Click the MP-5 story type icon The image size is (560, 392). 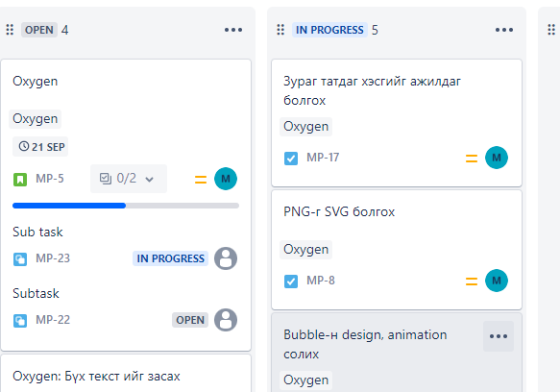(20, 179)
